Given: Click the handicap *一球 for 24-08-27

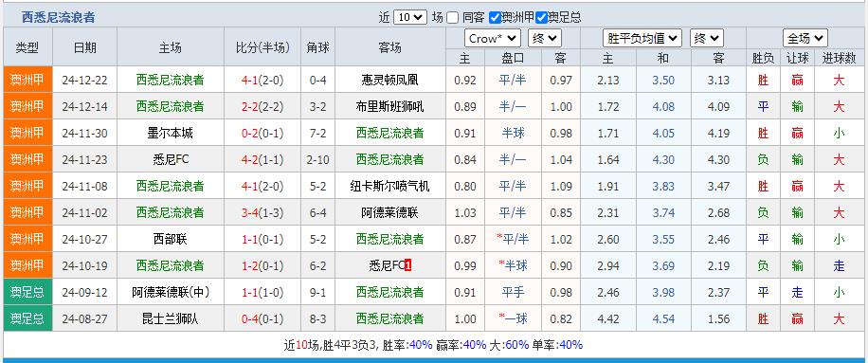Looking at the screenshot, I should [513, 318].
